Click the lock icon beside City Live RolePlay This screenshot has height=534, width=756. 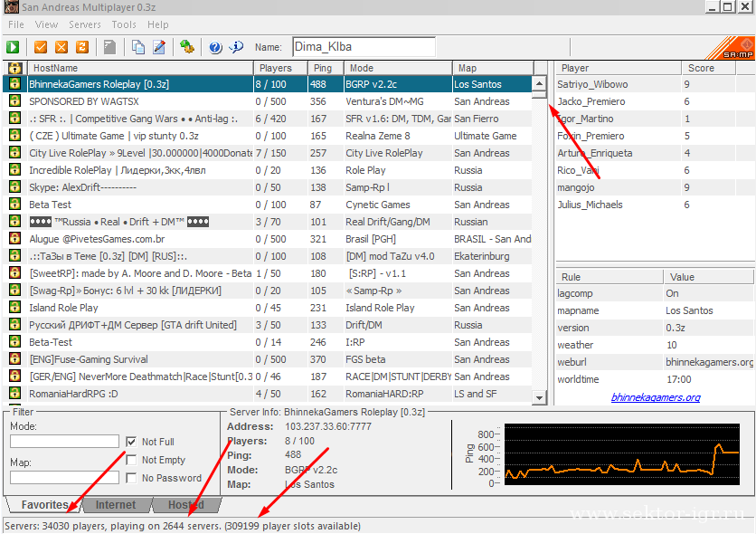(15, 152)
